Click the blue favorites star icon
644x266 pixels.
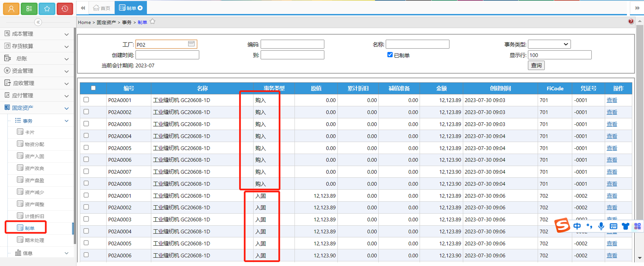pyautogui.click(x=47, y=8)
